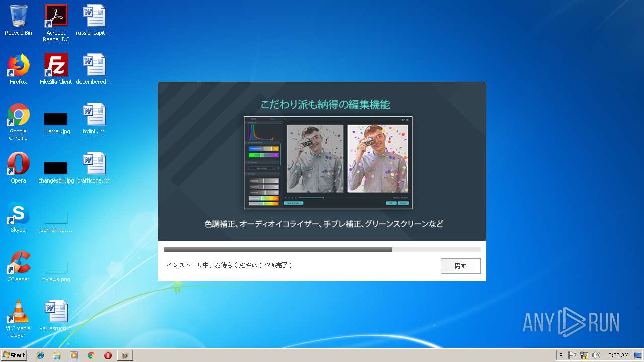Launch Google Chrome from the desktop
The image size is (644, 362).
(x=18, y=122)
